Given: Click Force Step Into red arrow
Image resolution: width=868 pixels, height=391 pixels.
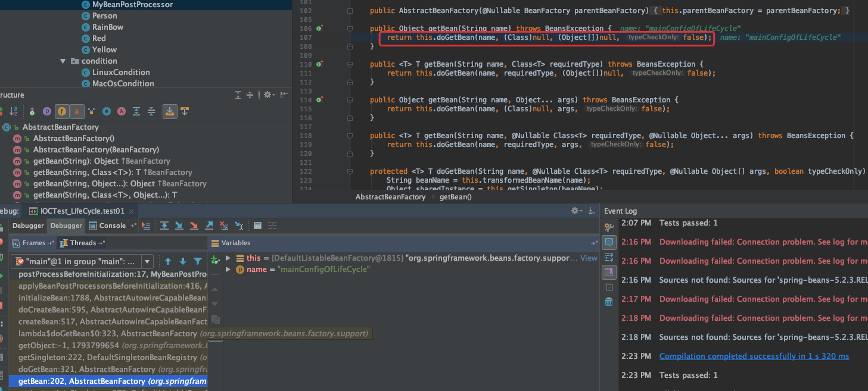Looking at the screenshot, I should tap(194, 226).
